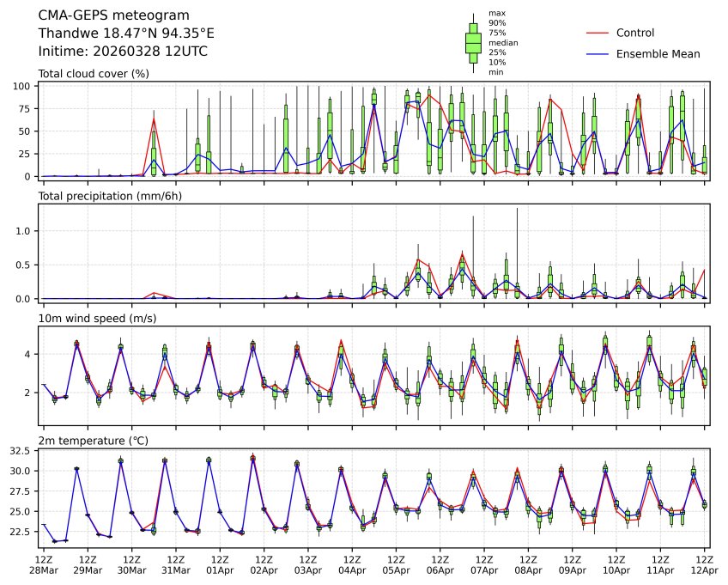Click the blue Ensemble Mean legend line
The height and width of the screenshot is (585, 728).
[x=598, y=53]
